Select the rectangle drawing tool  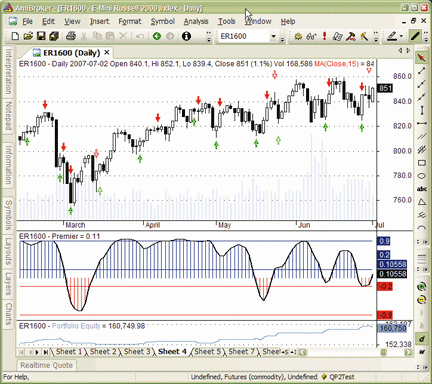pyautogui.click(x=422, y=163)
